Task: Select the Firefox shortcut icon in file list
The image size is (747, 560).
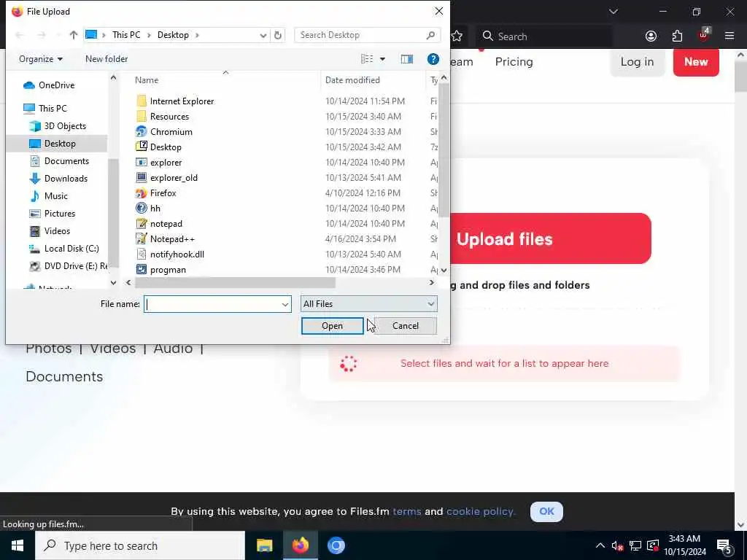Action: [141, 192]
